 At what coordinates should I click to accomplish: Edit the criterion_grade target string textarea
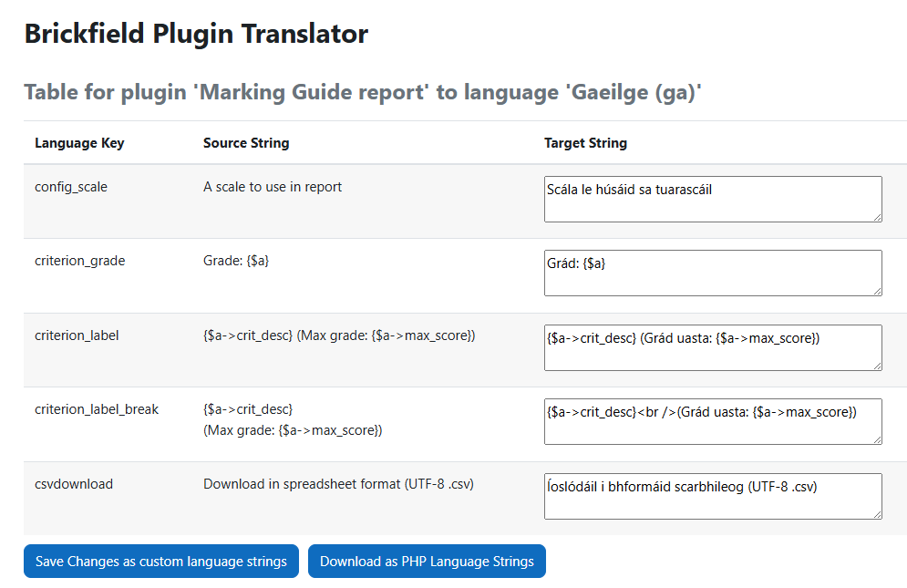(x=713, y=273)
